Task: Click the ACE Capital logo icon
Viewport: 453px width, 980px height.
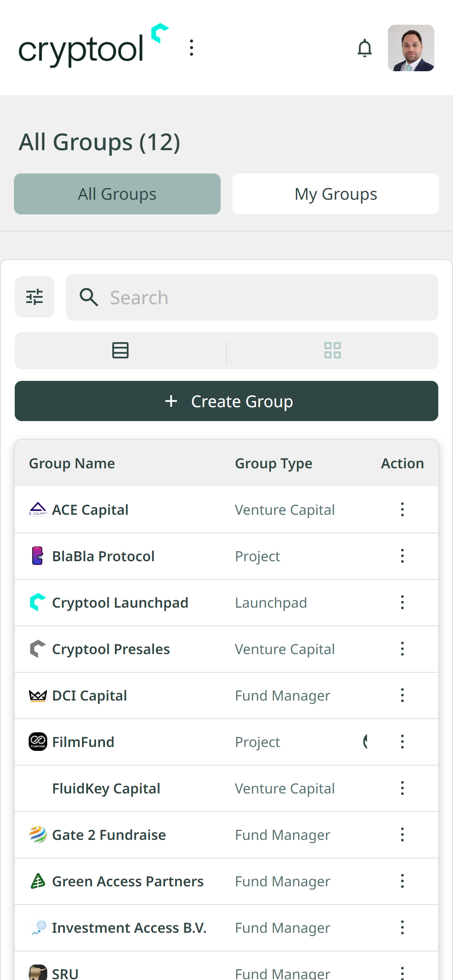Action: tap(38, 509)
